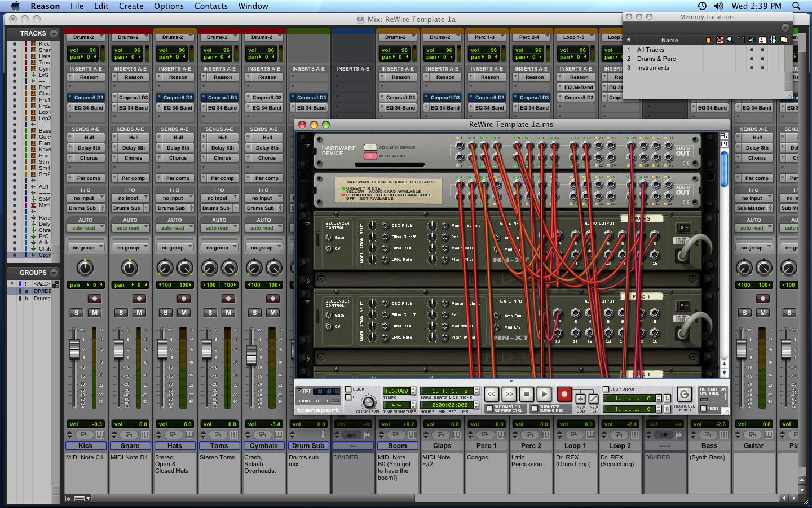
Task: Click the zoom magnifier icon in Memory Locations header
Action: pyautogui.click(x=730, y=40)
